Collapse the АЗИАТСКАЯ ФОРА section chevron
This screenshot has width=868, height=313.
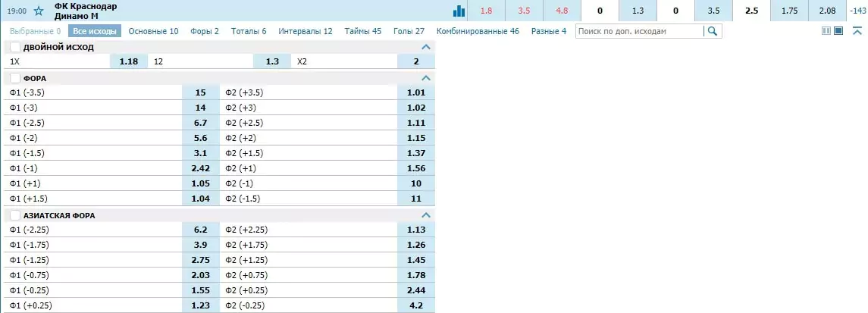[x=425, y=215]
